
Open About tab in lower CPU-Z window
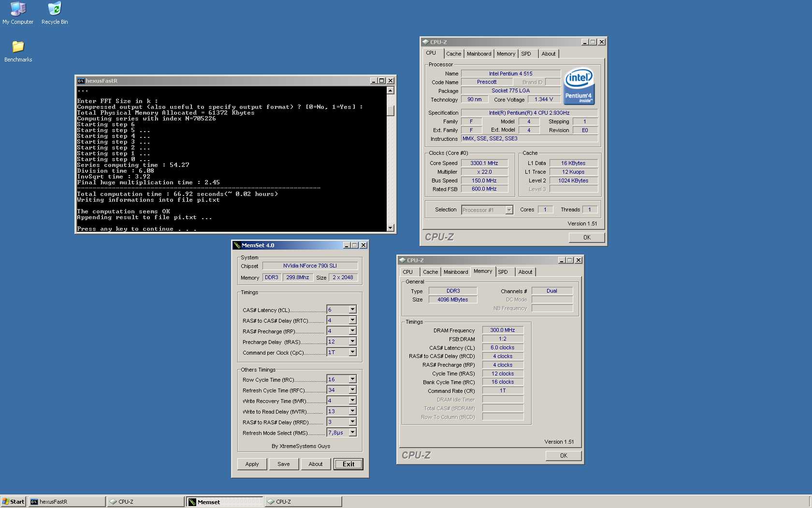click(525, 272)
